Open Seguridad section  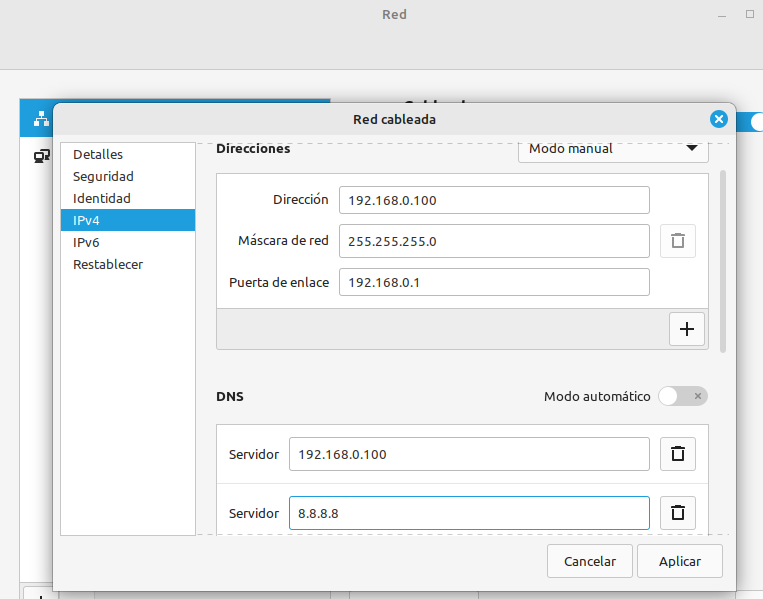pos(128,176)
